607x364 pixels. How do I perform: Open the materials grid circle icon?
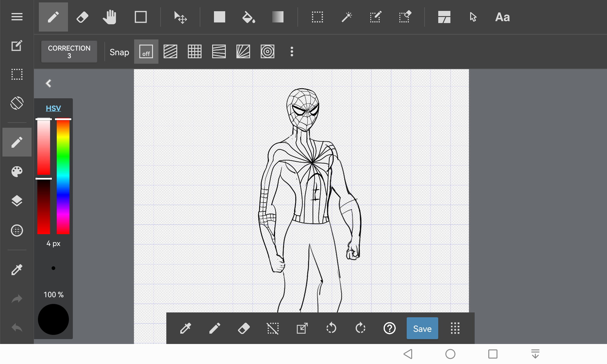17,231
